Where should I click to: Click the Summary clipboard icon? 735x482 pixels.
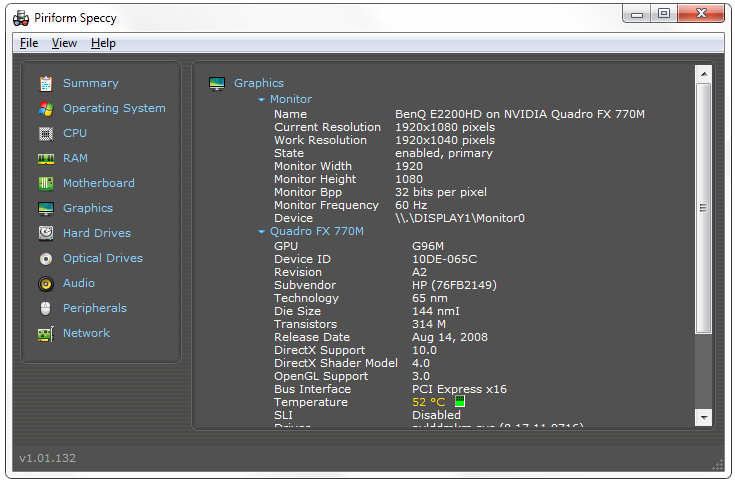[x=45, y=83]
